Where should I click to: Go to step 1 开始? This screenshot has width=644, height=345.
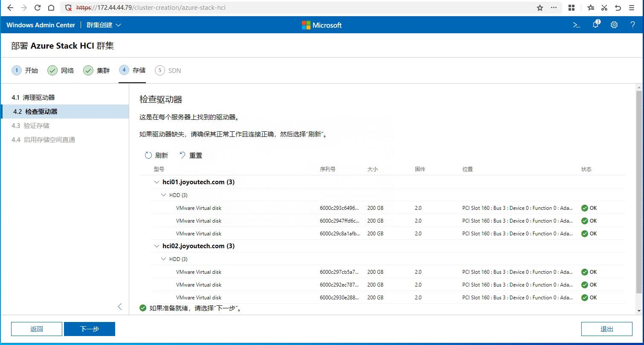click(x=25, y=70)
